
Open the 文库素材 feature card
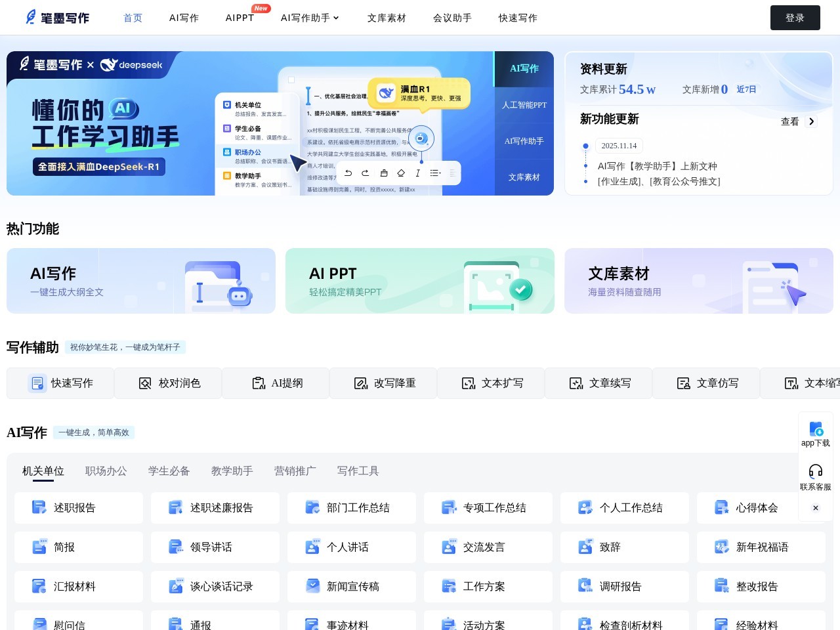699,281
